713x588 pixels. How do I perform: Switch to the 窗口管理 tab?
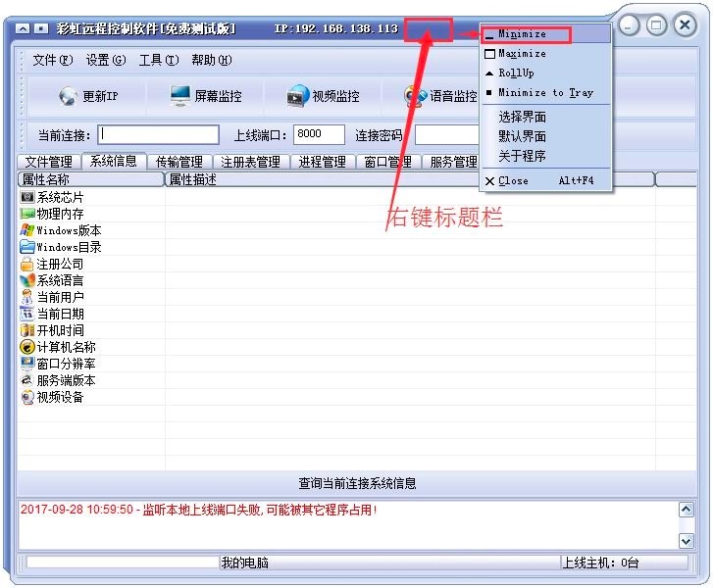tap(387, 162)
